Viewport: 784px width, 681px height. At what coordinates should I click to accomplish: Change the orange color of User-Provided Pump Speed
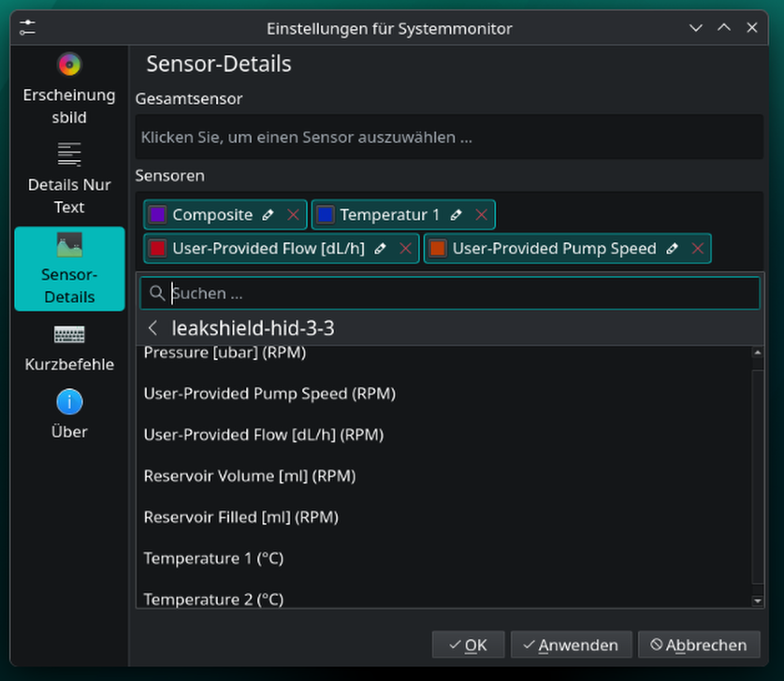coord(438,249)
